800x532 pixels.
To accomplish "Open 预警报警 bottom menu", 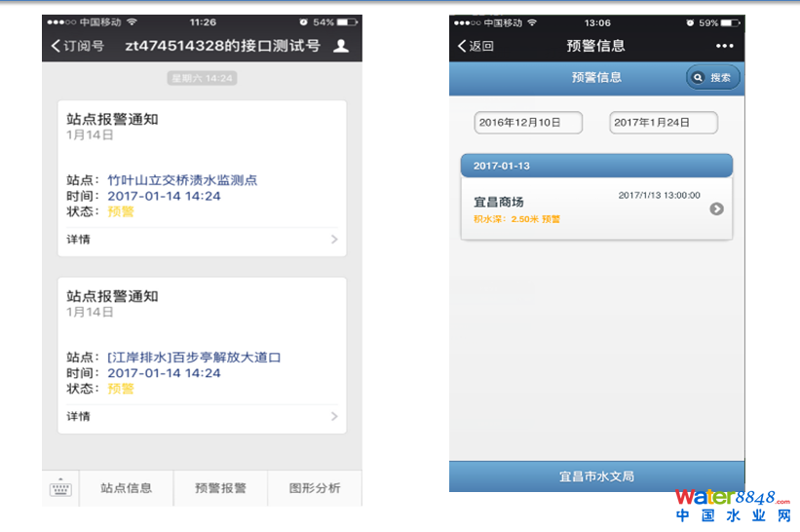I will (220, 488).
